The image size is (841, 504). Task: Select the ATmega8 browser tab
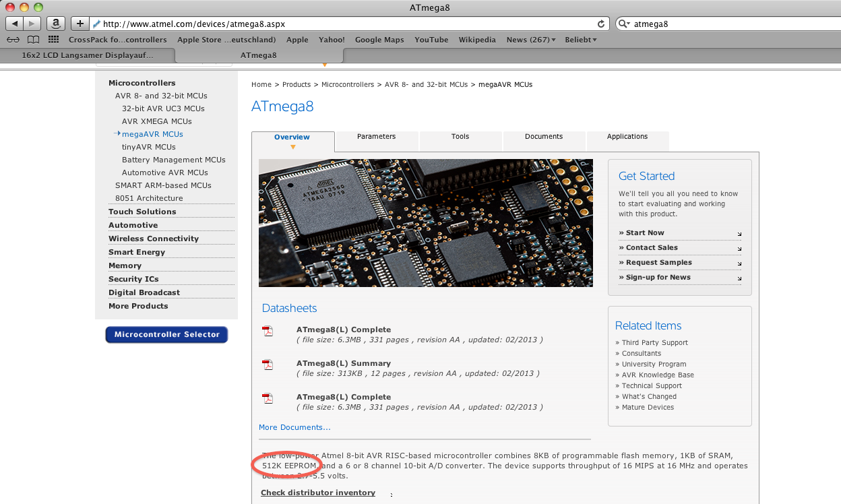[x=259, y=55]
